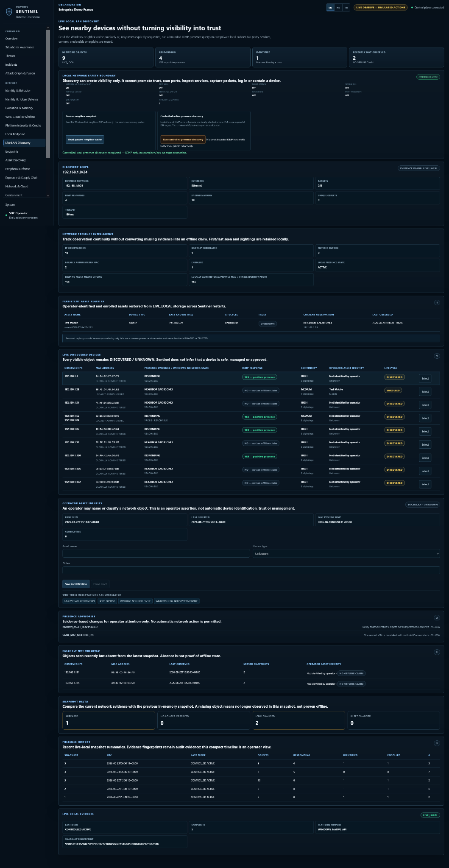
Task: Click the WINDOWS_NEIGHBOR_CACHE tag
Action: (136, 601)
